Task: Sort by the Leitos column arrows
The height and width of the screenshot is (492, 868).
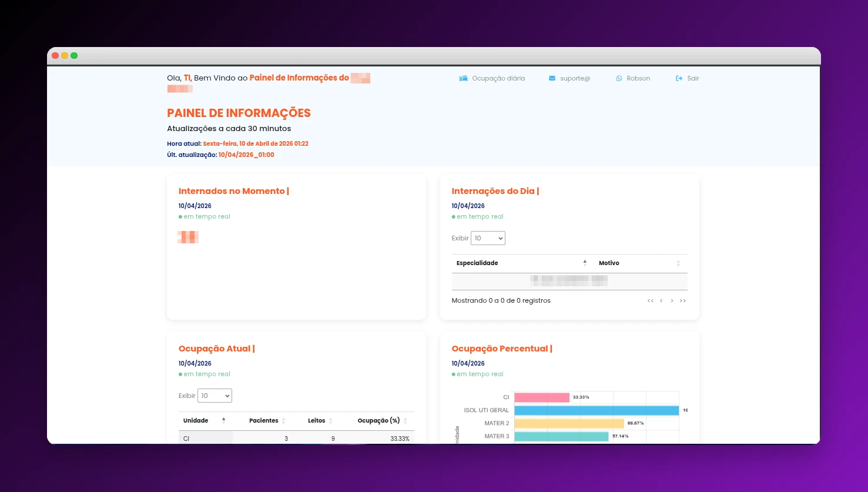Action: coord(330,421)
